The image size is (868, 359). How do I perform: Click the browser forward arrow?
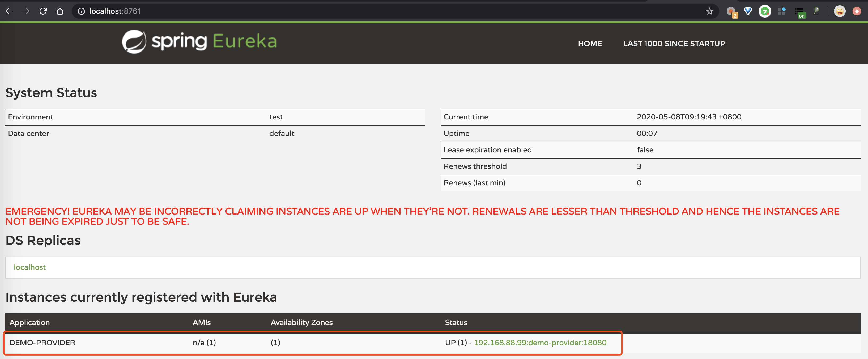tap(26, 11)
